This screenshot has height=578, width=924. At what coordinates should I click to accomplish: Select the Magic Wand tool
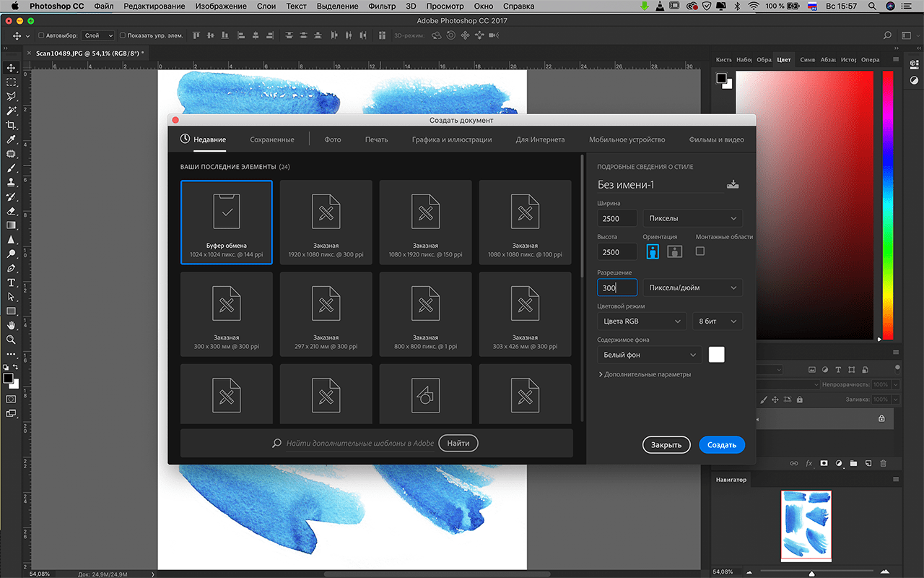(11, 111)
